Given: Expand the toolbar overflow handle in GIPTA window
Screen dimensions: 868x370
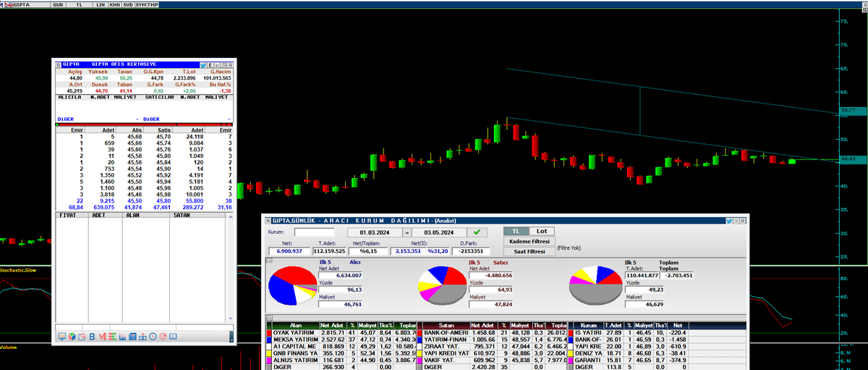Looking at the screenshot, I should coord(231,337).
